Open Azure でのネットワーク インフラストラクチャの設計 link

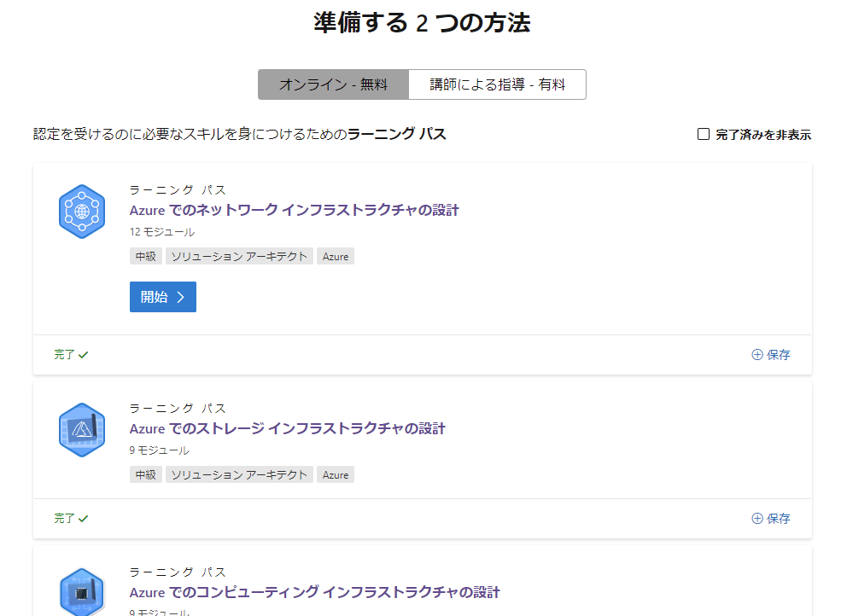coord(295,210)
